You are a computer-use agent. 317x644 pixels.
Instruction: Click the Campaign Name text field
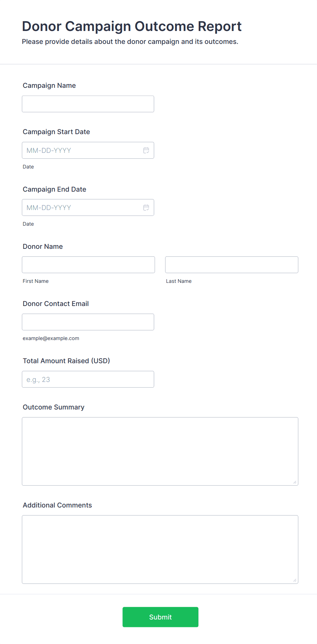pos(88,104)
